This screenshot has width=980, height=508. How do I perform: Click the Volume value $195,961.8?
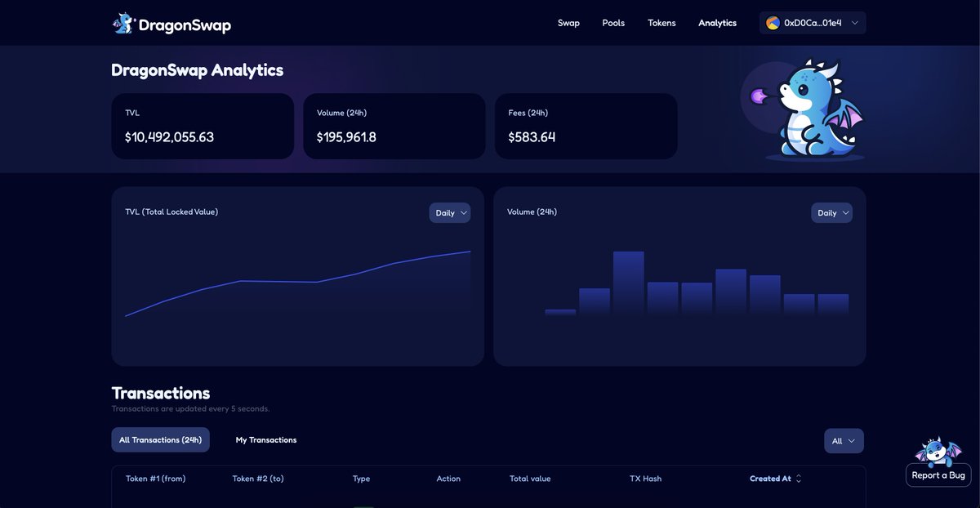pos(346,137)
